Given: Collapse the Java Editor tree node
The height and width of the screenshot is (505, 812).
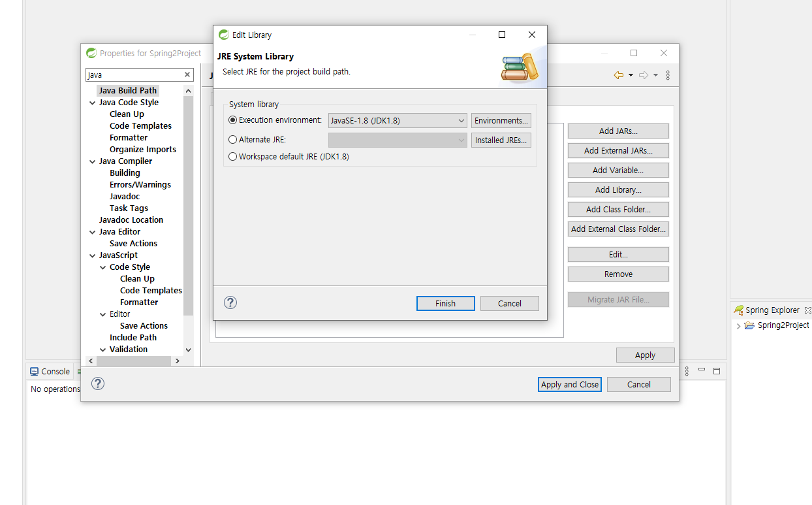Looking at the screenshot, I should point(93,232).
